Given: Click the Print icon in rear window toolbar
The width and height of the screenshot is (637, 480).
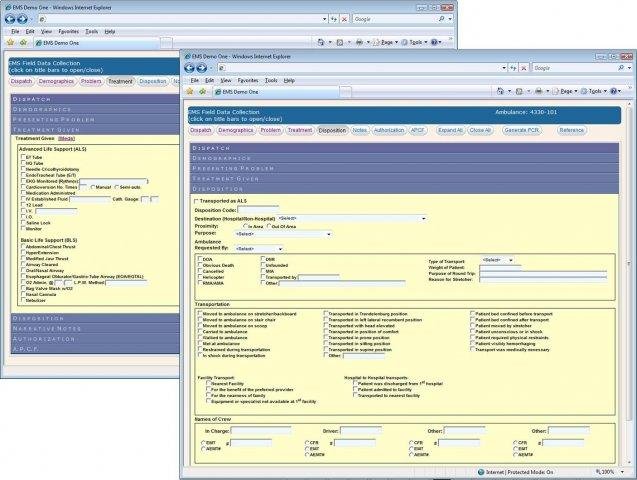Looking at the screenshot, I should tap(359, 42).
